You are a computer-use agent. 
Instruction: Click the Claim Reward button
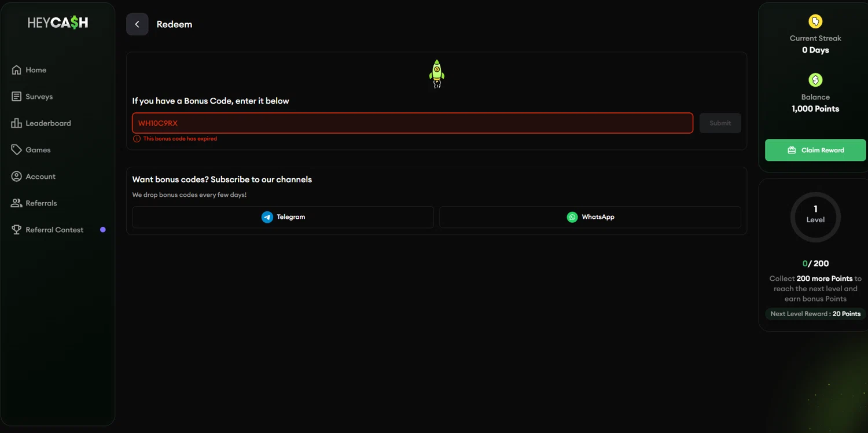click(815, 150)
